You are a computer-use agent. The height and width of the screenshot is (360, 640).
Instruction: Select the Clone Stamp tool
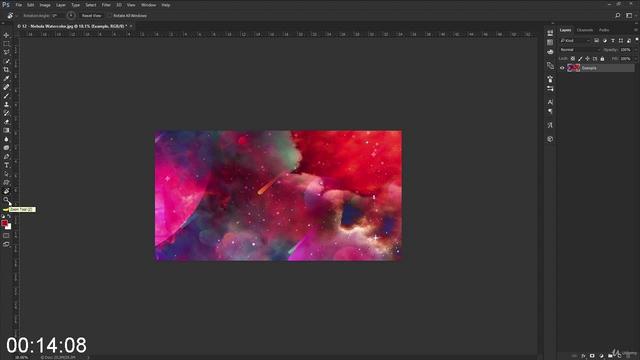(6, 104)
